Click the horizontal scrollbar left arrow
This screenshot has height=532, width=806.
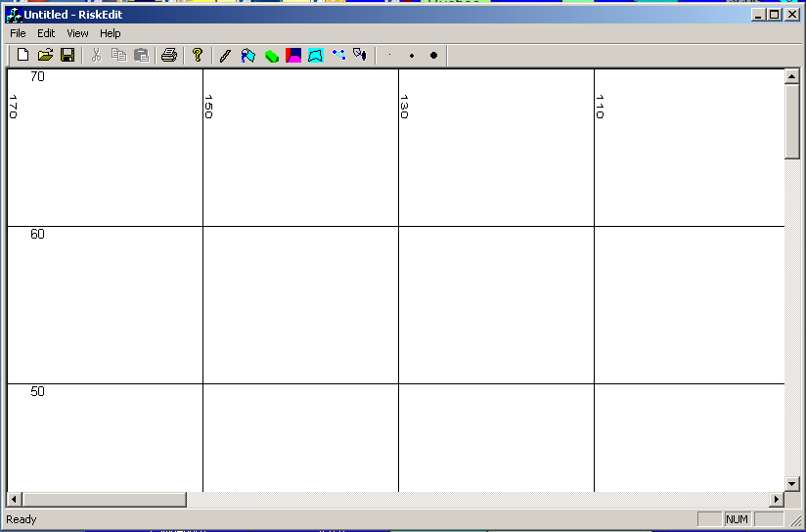point(14,499)
